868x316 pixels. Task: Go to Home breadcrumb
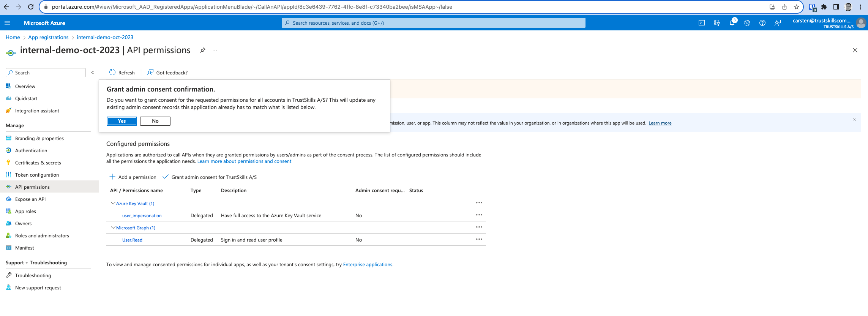click(x=13, y=37)
